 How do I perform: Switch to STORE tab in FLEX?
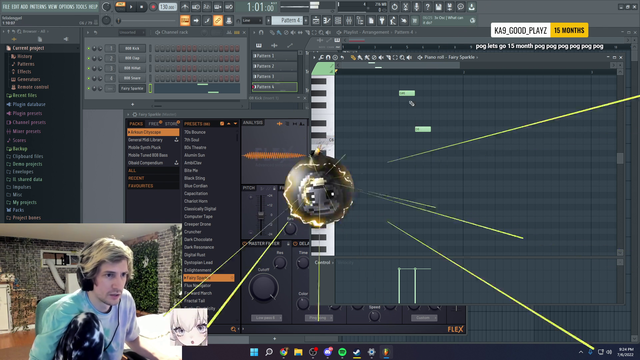pos(171,124)
